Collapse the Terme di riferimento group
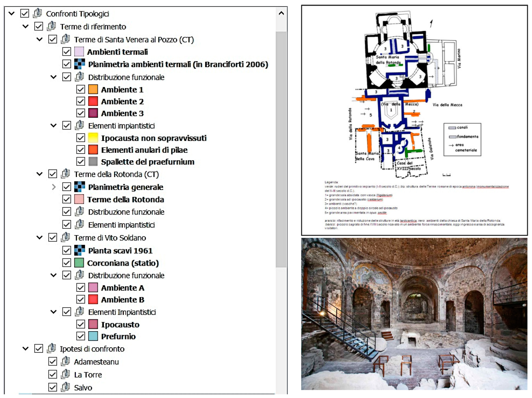Screen dimensions: 532x398 coord(26,26)
